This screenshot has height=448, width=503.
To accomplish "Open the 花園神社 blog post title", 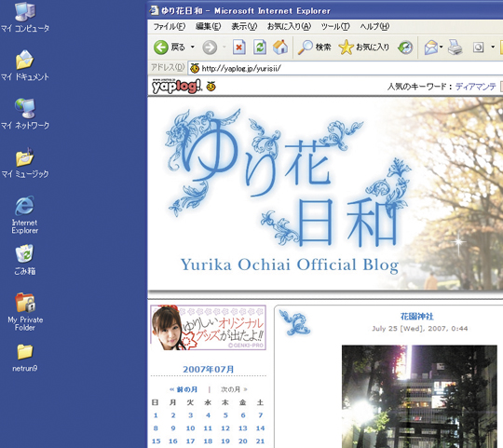I will [x=416, y=317].
